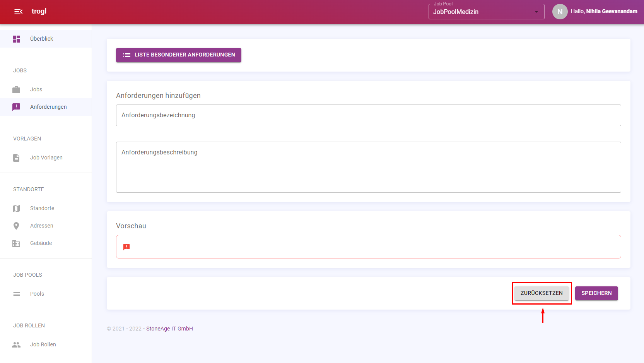Screen dimensions: 644x363
Task: Open Job Rollen in the sidebar
Action: click(46, 344)
